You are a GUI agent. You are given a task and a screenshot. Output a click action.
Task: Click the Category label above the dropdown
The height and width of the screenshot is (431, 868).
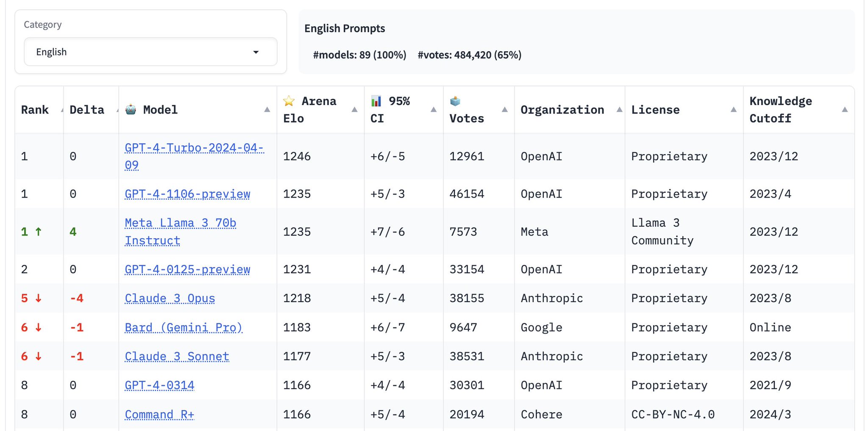click(42, 25)
